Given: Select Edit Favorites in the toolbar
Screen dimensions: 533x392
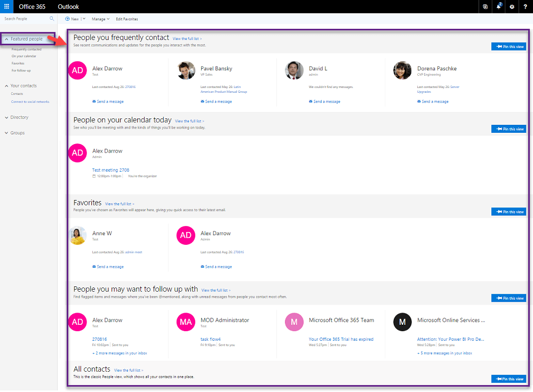Looking at the screenshot, I should pos(127,19).
